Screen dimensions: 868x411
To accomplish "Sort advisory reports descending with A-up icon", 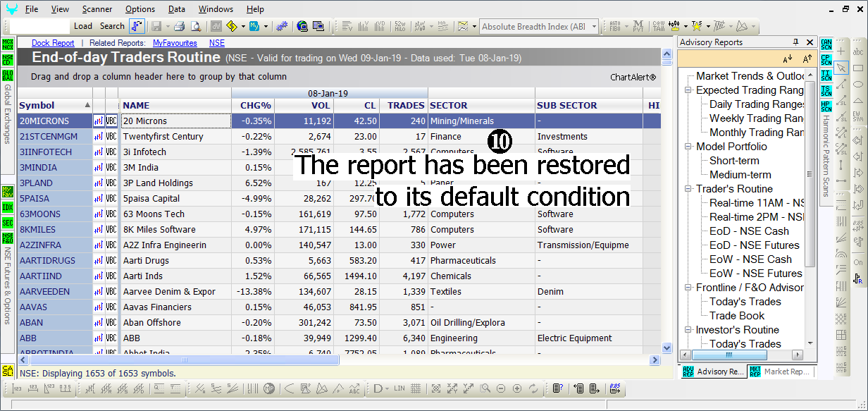I will click(x=807, y=59).
